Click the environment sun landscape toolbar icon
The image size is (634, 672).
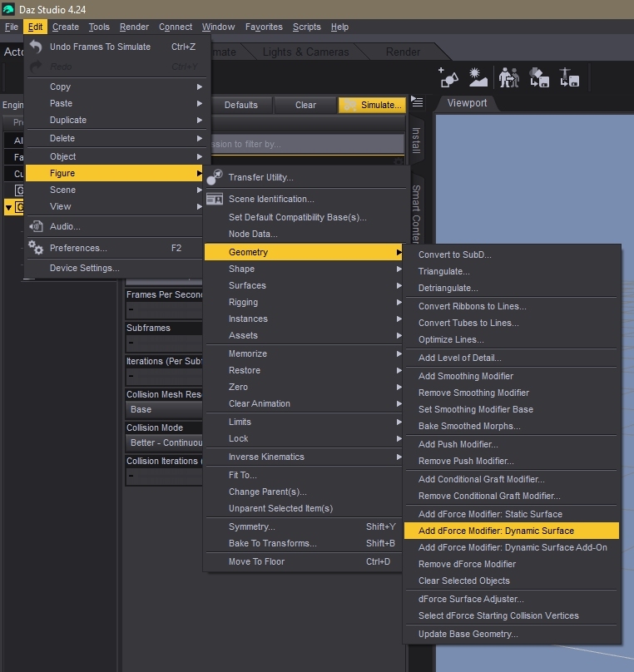click(478, 77)
